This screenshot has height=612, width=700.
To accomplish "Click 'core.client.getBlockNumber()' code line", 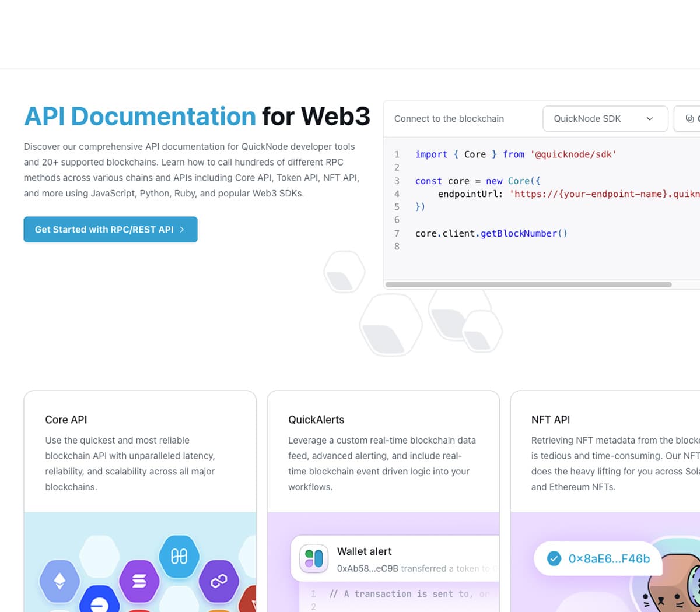I will 491,233.
